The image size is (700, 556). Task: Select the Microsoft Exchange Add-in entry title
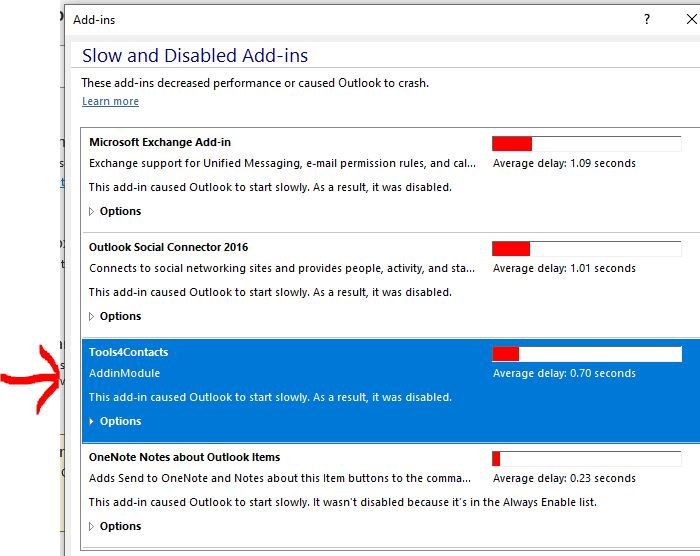point(160,142)
